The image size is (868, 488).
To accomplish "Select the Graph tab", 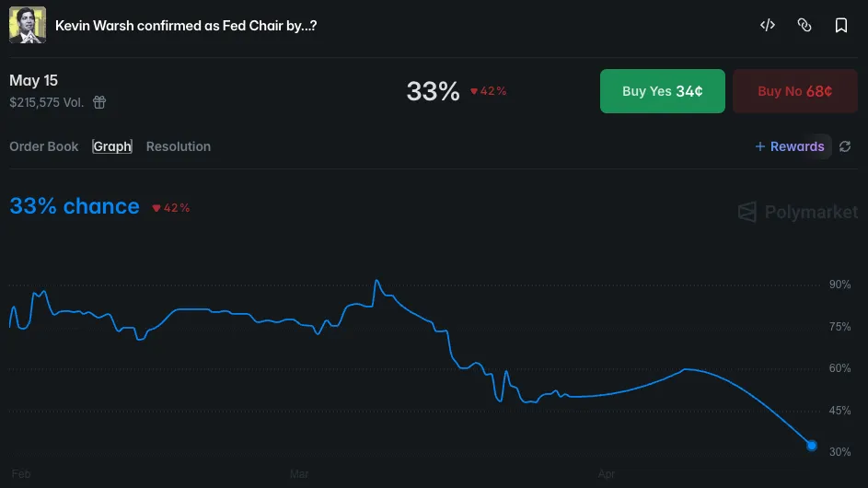I will (112, 146).
